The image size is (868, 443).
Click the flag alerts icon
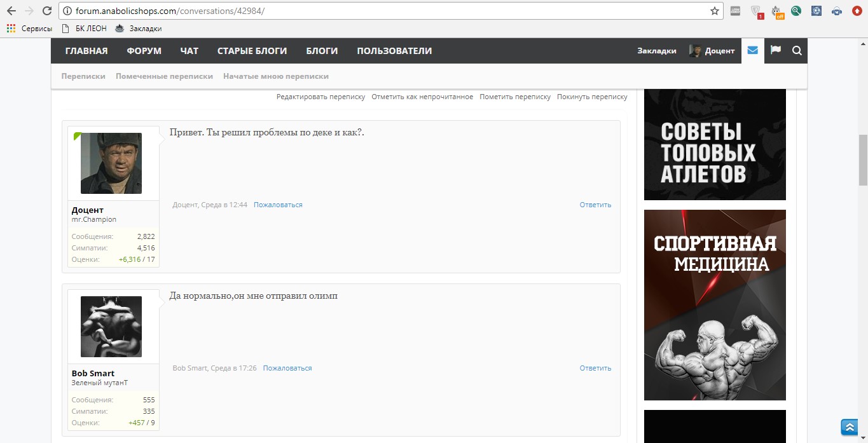[x=775, y=50]
